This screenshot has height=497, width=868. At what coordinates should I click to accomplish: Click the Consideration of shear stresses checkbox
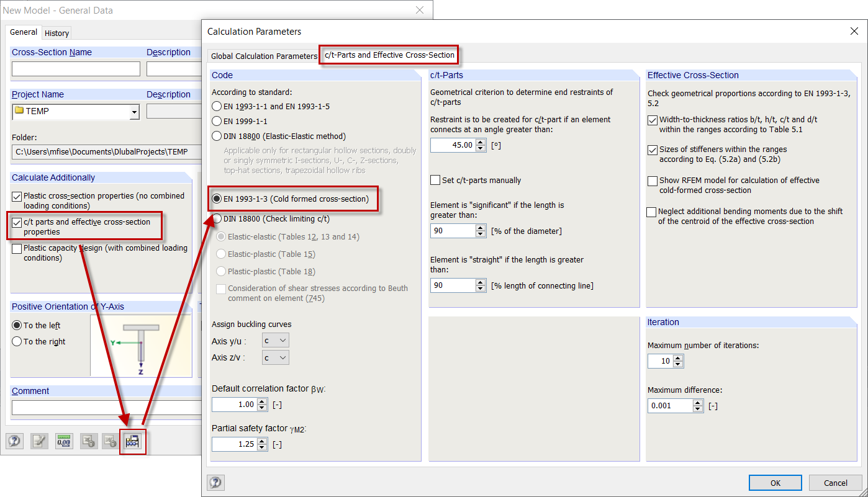pos(221,289)
